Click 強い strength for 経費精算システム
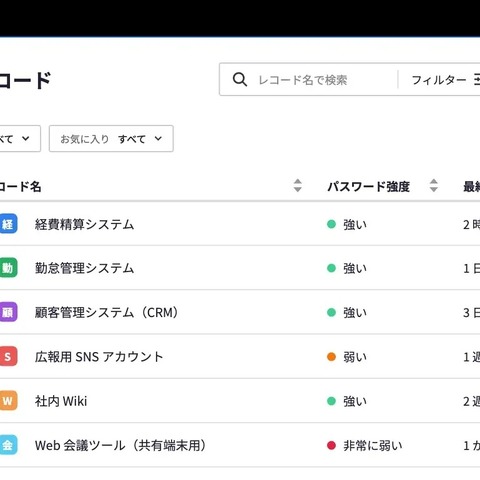This screenshot has width=480, height=480. (x=347, y=224)
